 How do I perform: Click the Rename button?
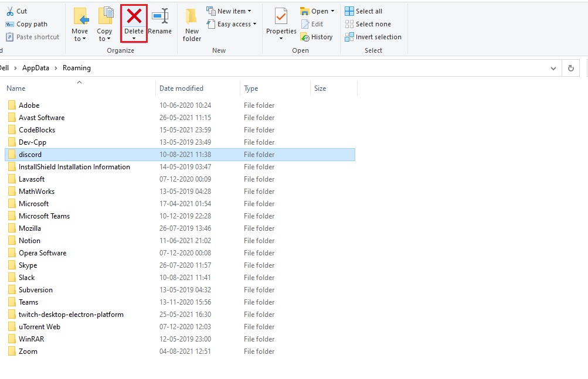(159, 22)
